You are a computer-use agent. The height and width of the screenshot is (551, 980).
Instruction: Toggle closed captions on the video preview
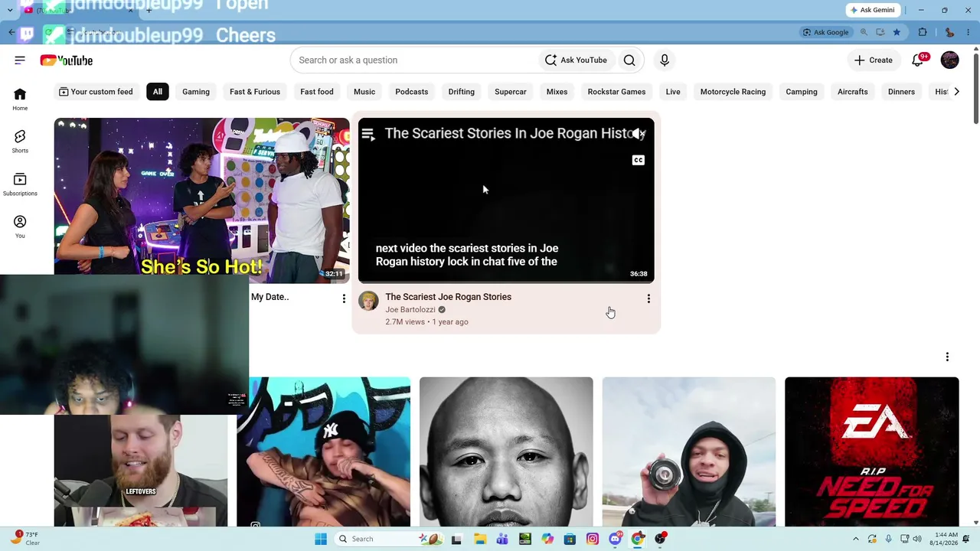638,160
